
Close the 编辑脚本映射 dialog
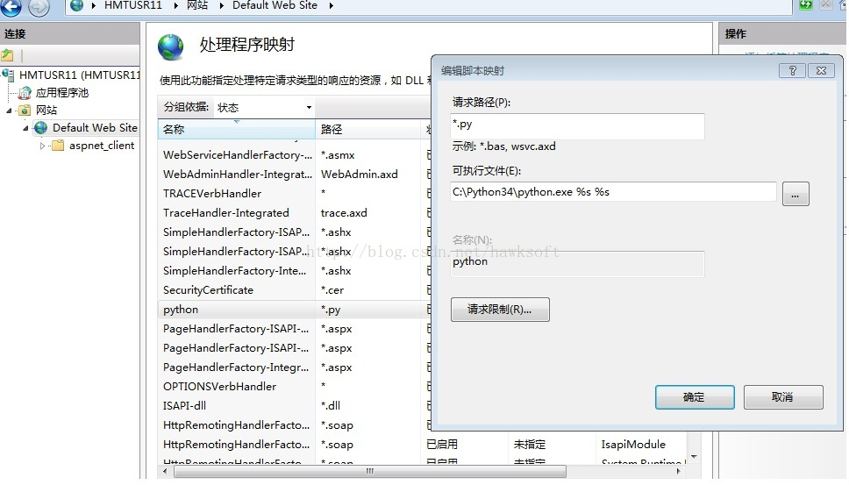pyautogui.click(x=820, y=71)
